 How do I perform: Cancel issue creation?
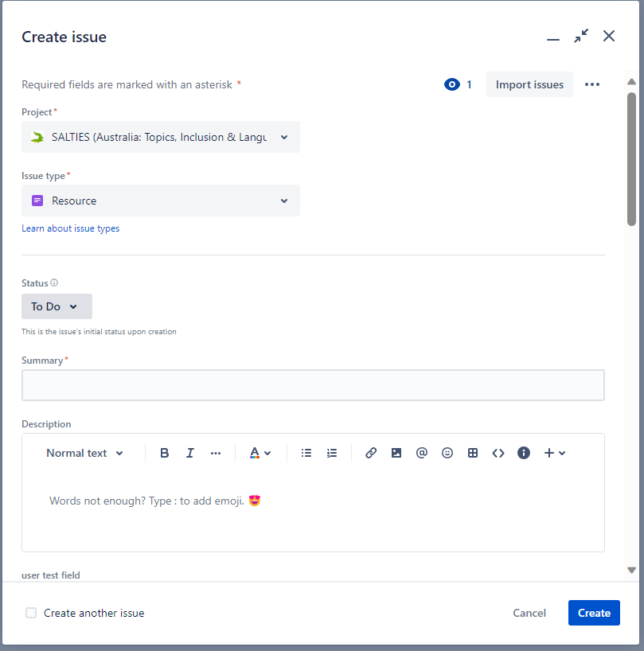[529, 613]
